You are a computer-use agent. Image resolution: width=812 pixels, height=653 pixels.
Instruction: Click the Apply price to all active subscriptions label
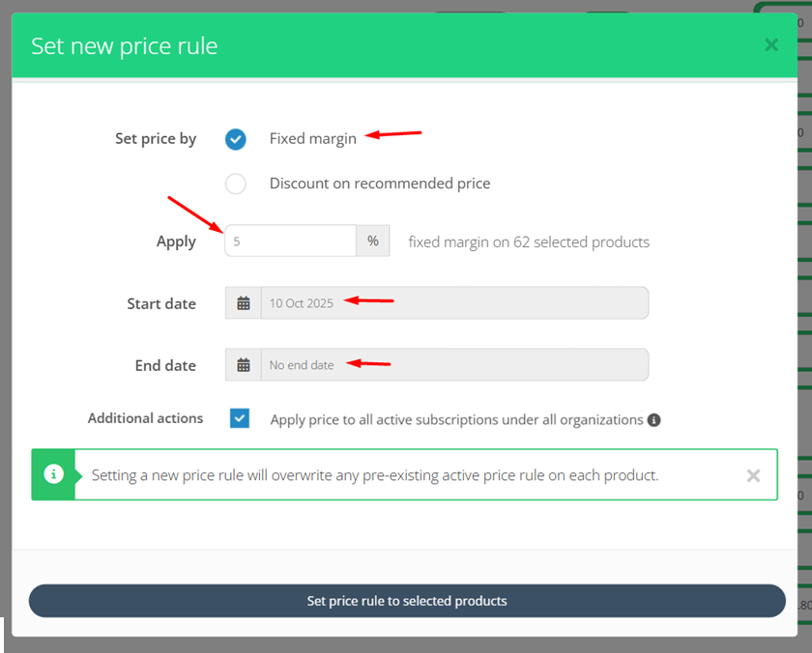[x=456, y=419]
